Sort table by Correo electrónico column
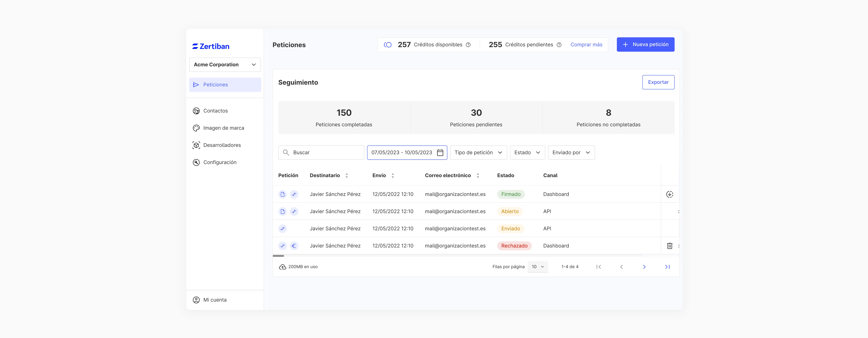The width and height of the screenshot is (868, 338). [x=477, y=176]
